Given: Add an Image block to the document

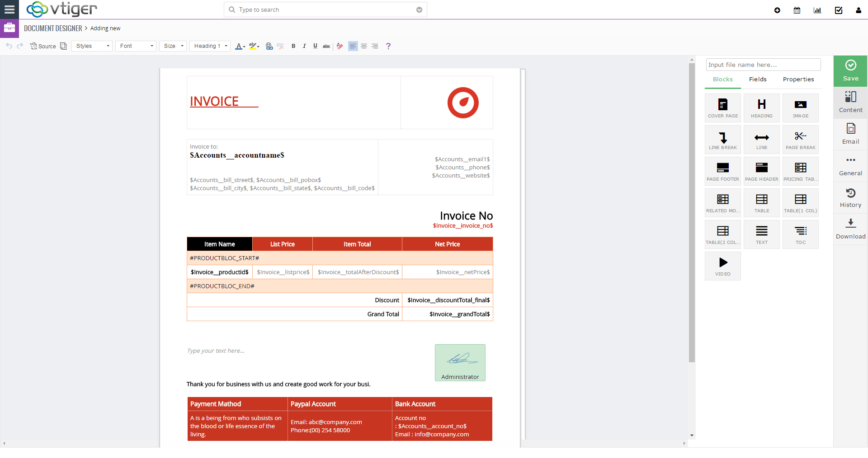Looking at the screenshot, I should pos(800,107).
